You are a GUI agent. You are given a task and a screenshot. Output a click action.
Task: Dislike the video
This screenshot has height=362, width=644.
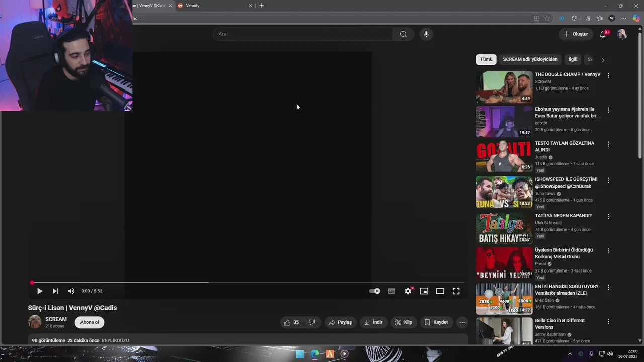point(312,322)
